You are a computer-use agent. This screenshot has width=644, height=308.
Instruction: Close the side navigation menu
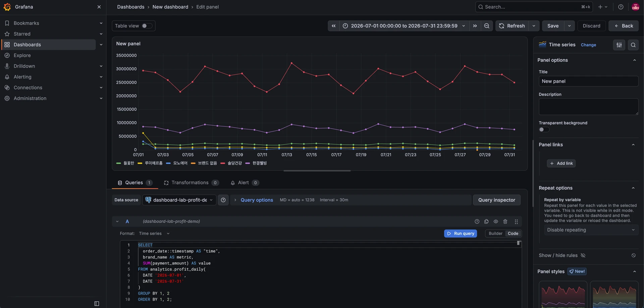pos(99,7)
